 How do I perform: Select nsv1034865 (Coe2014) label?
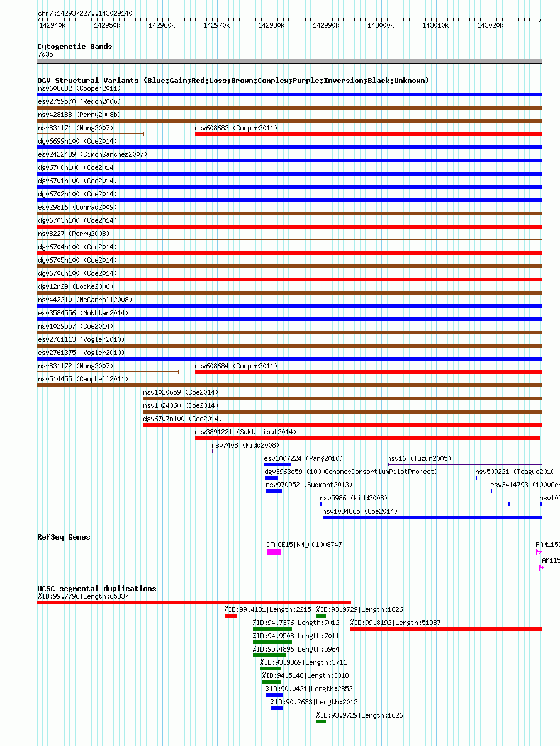tap(360, 512)
